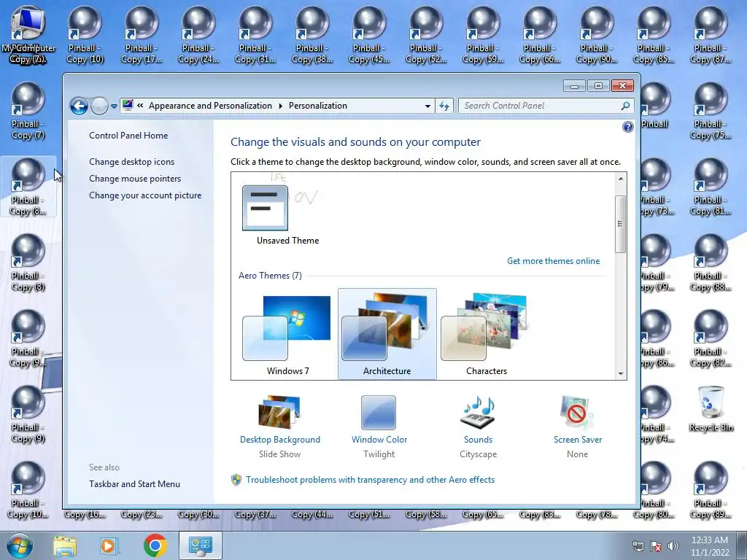747x560 pixels.
Task: Select Pinball - Copy (31... shortcut
Action: click(255, 34)
